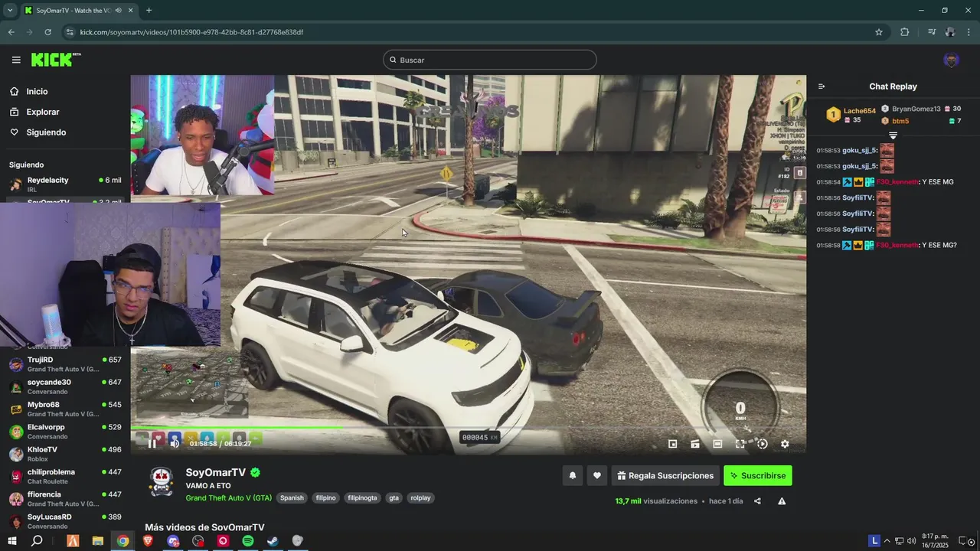This screenshot has width=980, height=551.
Task: Open TrujiRD channel in sidebar
Action: 65,364
